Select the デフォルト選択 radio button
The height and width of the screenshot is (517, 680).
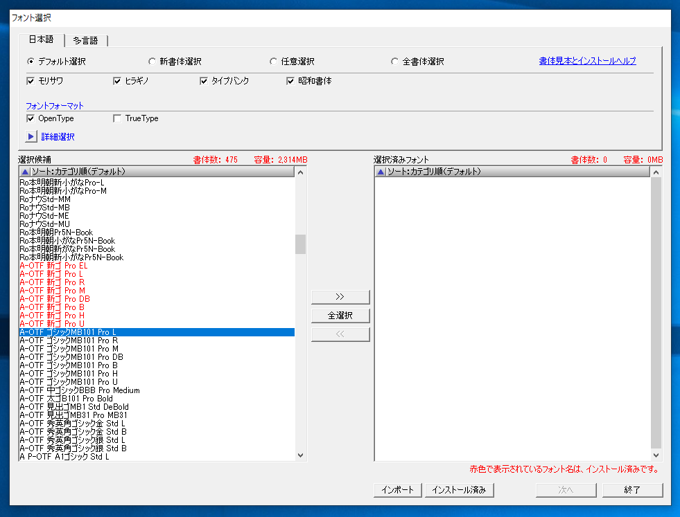tap(30, 62)
